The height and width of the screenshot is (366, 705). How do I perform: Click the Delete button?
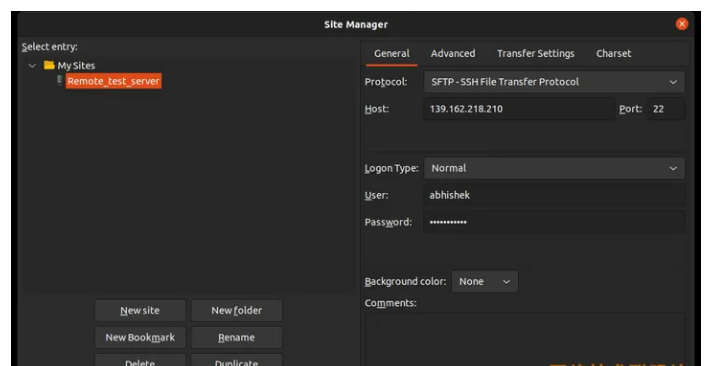click(x=140, y=361)
